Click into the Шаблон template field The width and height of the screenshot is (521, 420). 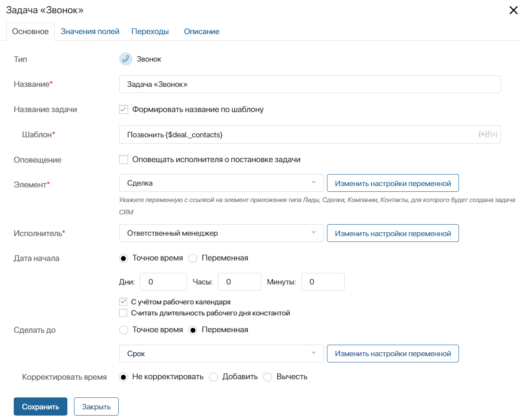tap(310, 135)
